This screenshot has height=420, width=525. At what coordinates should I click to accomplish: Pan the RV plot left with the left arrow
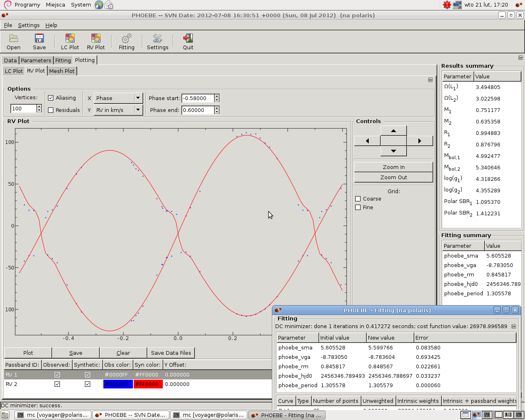367,141
